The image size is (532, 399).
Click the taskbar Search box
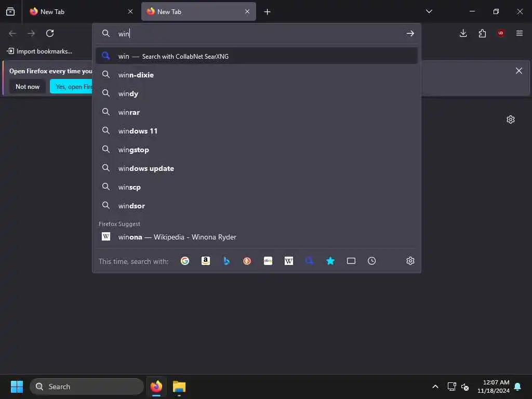tap(87, 387)
